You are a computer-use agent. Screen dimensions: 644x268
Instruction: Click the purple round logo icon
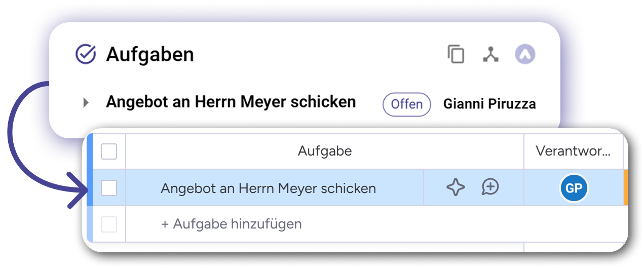tap(525, 54)
